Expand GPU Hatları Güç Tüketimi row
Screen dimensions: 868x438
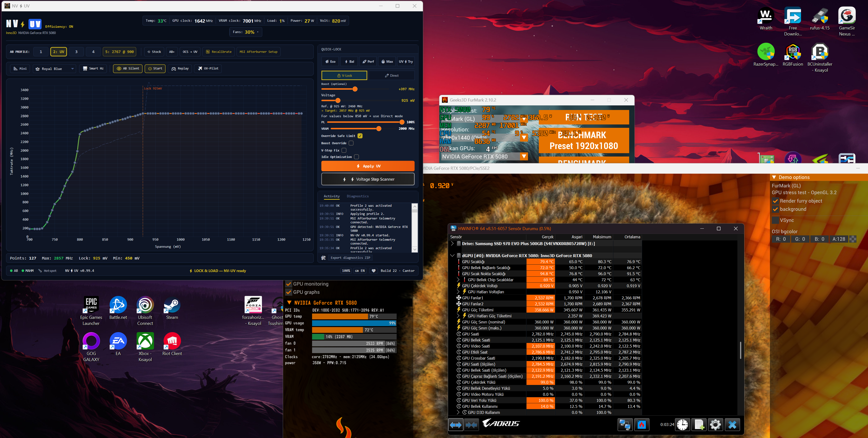458,316
